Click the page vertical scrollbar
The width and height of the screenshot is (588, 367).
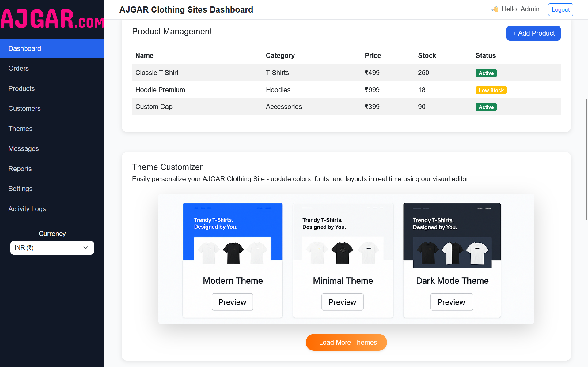586,159
